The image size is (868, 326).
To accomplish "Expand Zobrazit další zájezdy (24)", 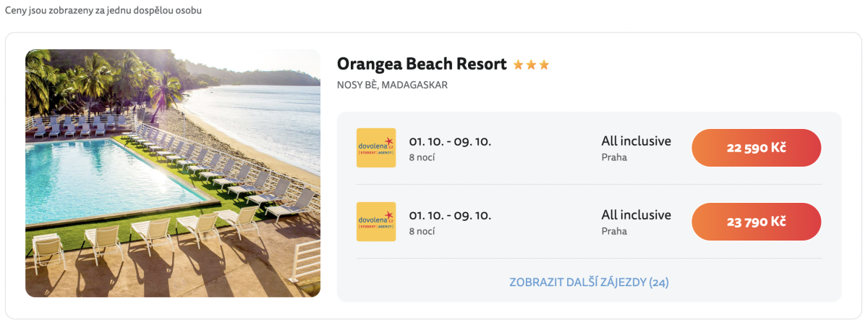I will pos(589,282).
